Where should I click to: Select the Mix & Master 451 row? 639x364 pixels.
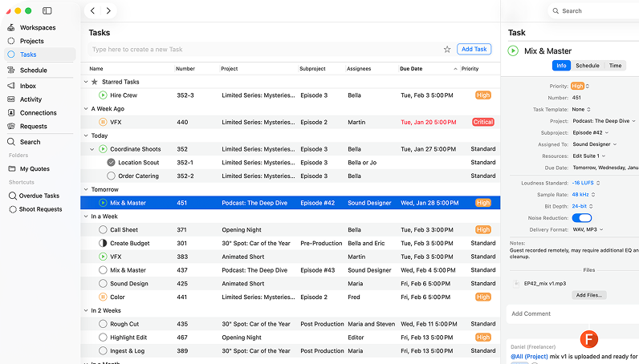[290, 203]
